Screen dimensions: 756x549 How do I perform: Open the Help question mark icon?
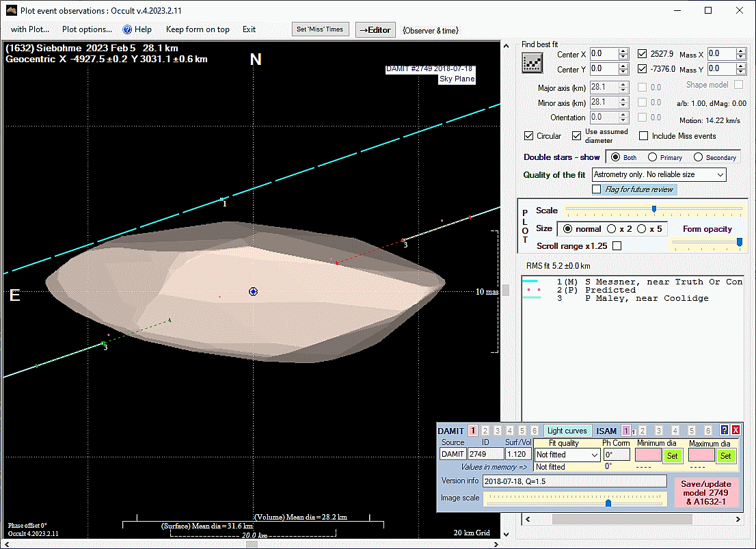(x=127, y=29)
